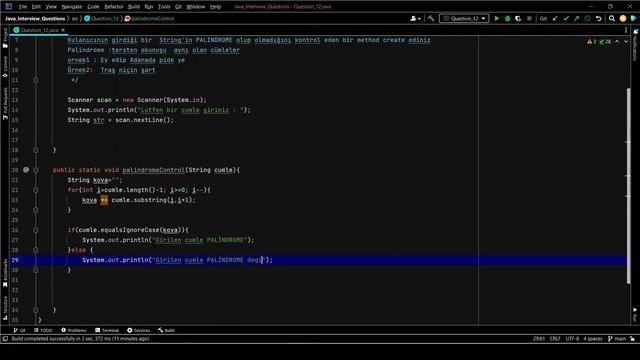This screenshot has width=640, height=360.
Task: Click the editor vertical scrollbar
Action: point(628,186)
